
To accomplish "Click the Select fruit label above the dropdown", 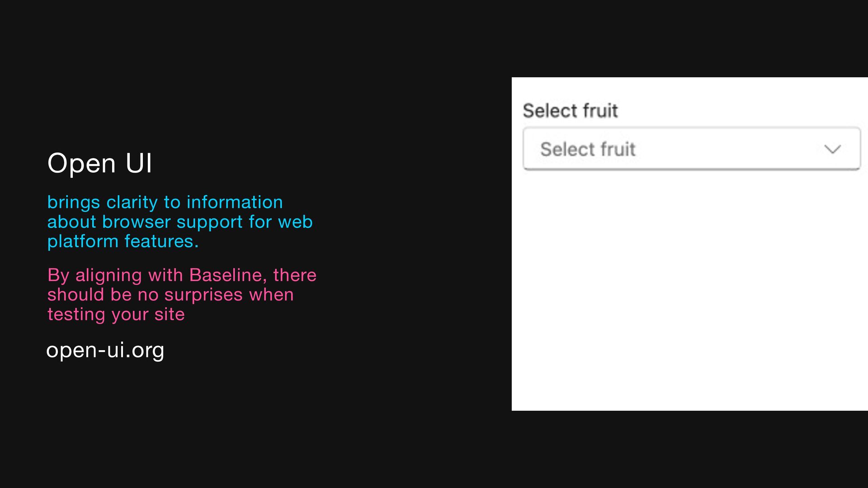I will click(570, 111).
